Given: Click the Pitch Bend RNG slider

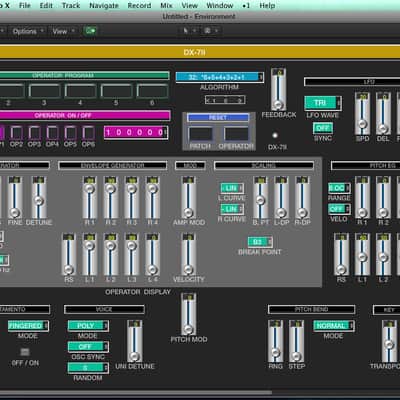Looking at the screenshot, I should [276, 341].
